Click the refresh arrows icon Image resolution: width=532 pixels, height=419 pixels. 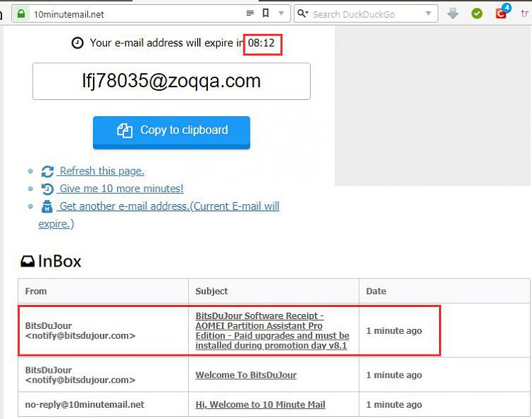click(x=47, y=171)
